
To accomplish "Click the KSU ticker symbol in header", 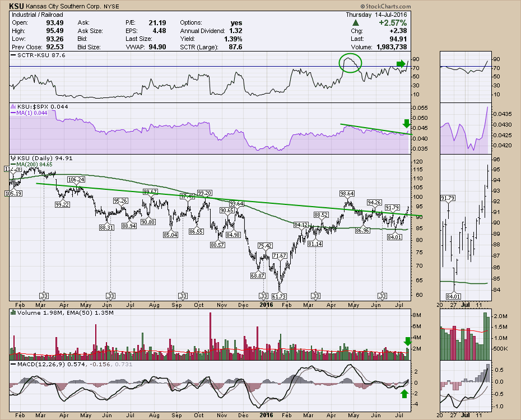I will pos(16,6).
